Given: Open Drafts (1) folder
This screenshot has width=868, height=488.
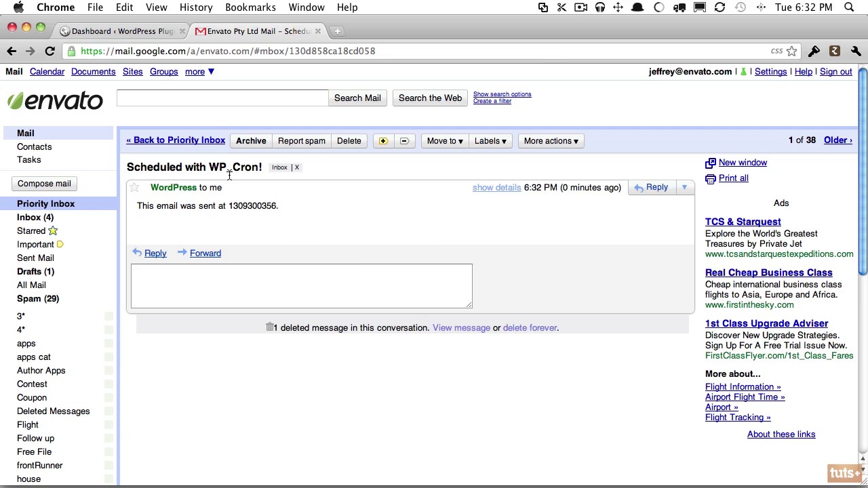Looking at the screenshot, I should click(x=35, y=272).
